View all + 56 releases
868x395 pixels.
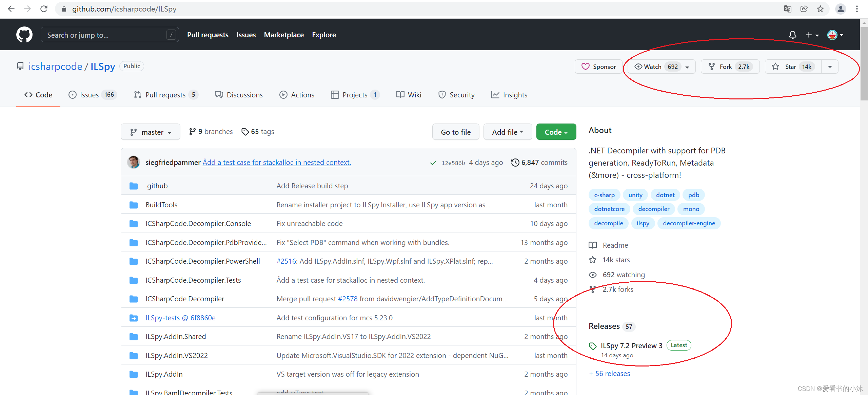(x=610, y=374)
